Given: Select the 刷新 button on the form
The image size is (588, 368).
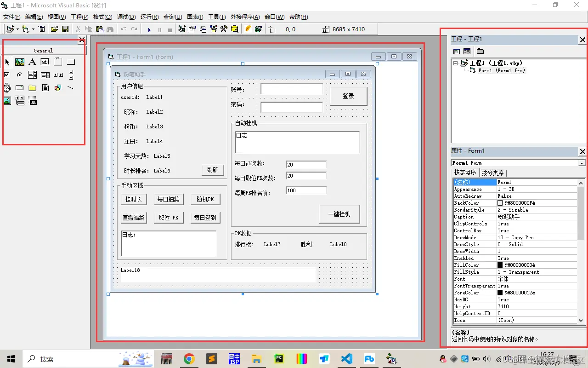Looking at the screenshot, I should [x=213, y=170].
